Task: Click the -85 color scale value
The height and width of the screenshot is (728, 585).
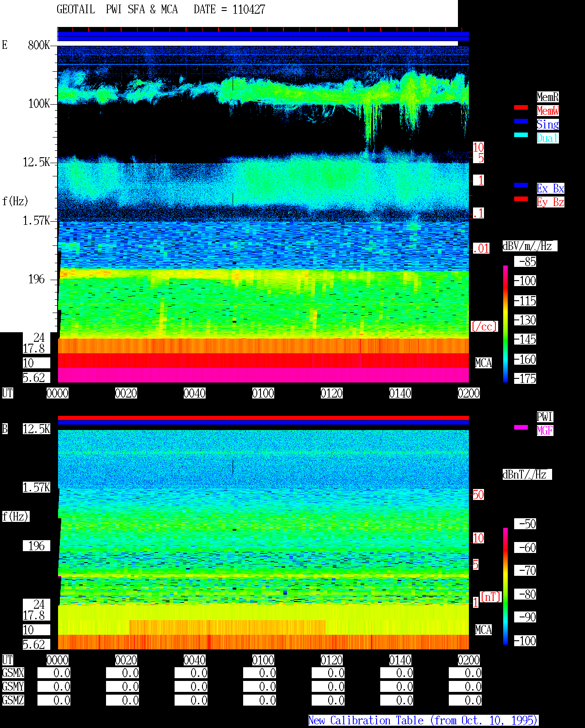Action: pos(526,261)
